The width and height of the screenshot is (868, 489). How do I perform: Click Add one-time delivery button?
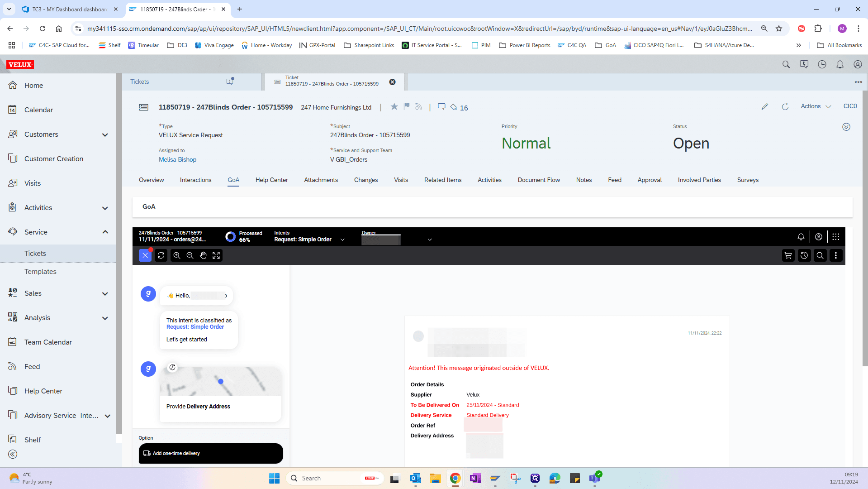(x=211, y=453)
